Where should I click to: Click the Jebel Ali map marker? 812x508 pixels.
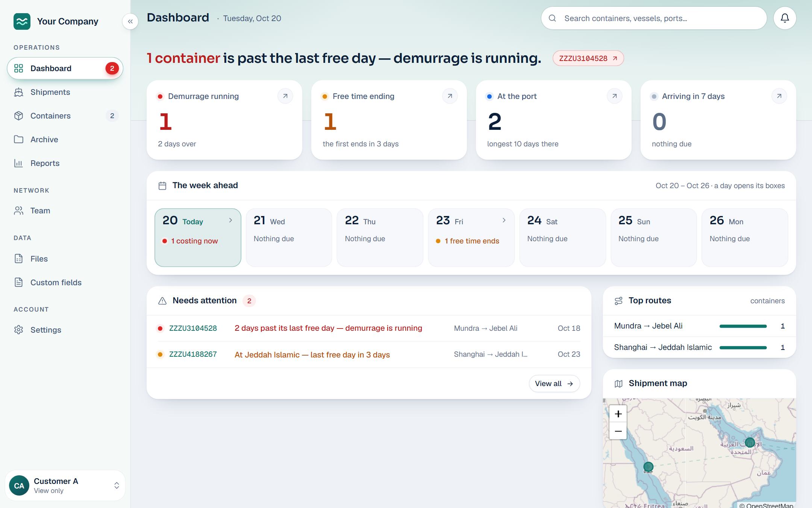pyautogui.click(x=750, y=443)
